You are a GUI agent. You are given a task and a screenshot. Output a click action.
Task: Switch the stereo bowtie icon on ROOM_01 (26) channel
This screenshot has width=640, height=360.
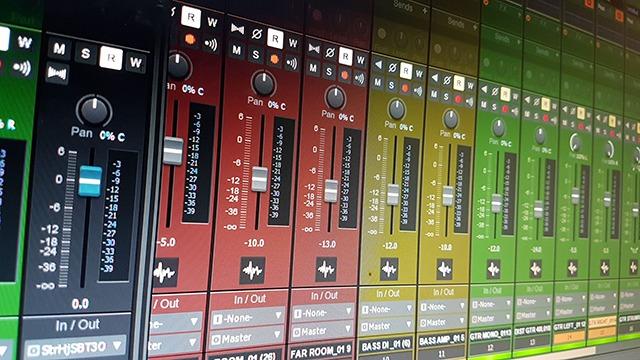tap(237, 29)
